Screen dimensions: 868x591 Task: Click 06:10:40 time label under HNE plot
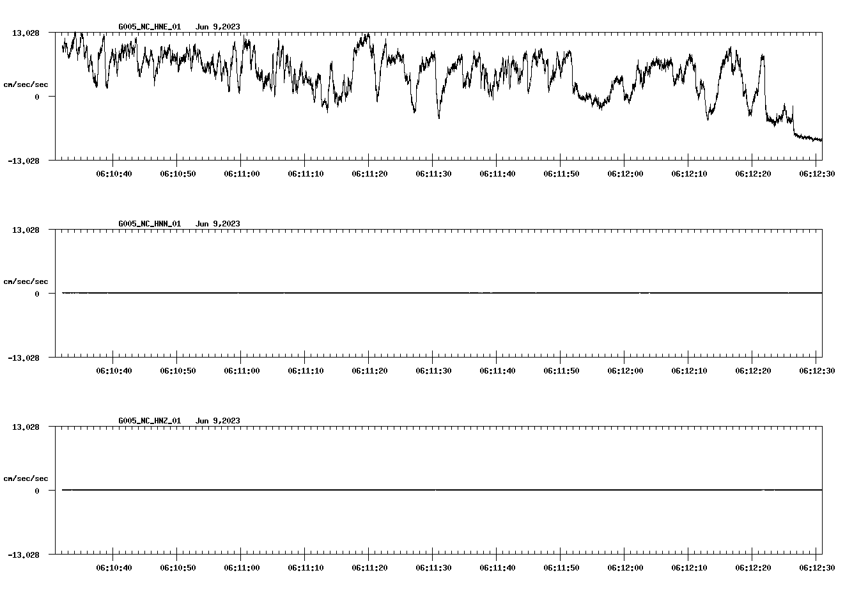click(114, 174)
